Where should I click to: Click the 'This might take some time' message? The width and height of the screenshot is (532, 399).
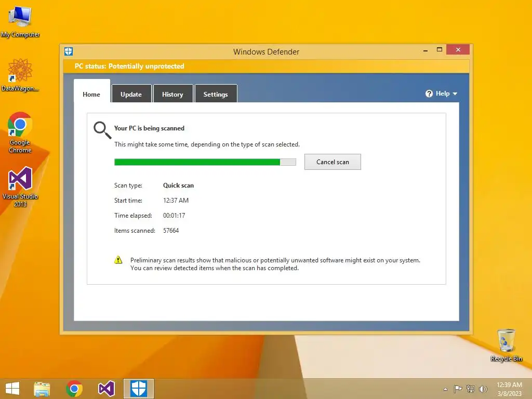click(207, 144)
